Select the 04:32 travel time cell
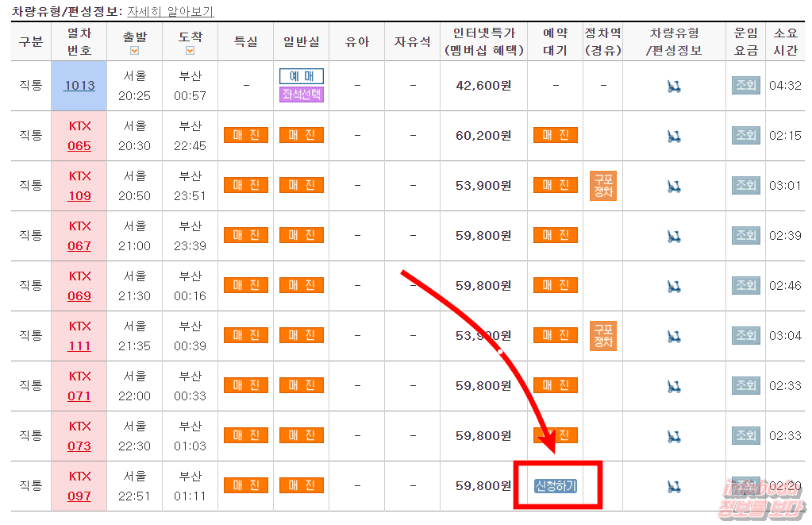This screenshot has width=812, height=525. [x=785, y=86]
